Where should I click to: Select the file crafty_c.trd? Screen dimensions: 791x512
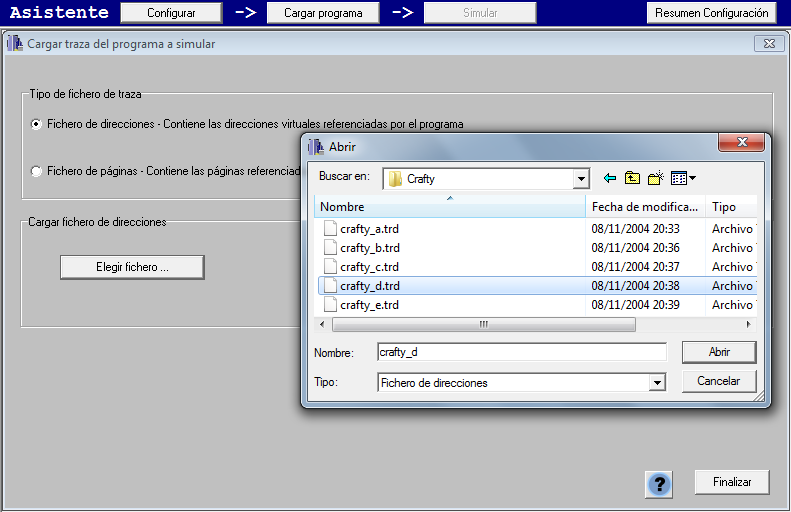pos(369,267)
